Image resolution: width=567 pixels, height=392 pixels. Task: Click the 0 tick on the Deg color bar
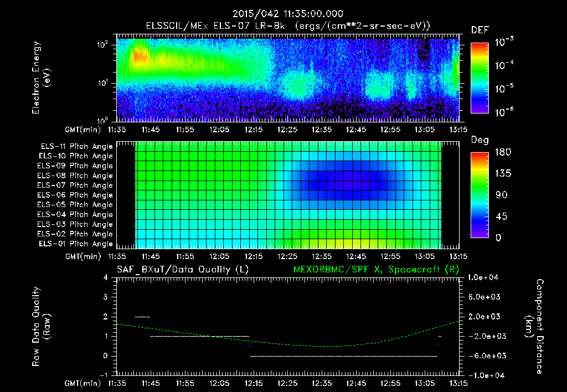tap(498, 238)
